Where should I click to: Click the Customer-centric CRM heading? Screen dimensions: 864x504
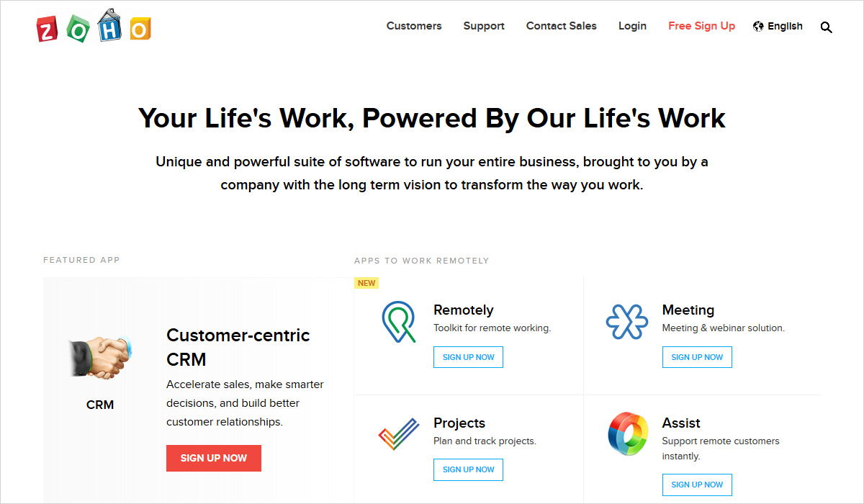(x=238, y=347)
